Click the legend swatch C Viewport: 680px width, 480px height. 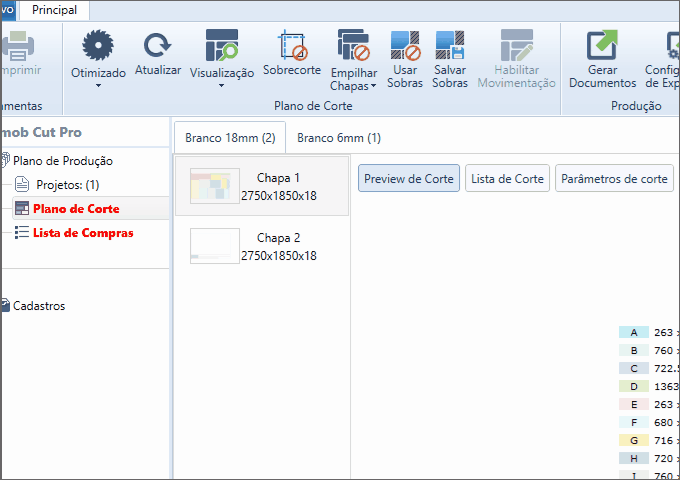pyautogui.click(x=634, y=368)
